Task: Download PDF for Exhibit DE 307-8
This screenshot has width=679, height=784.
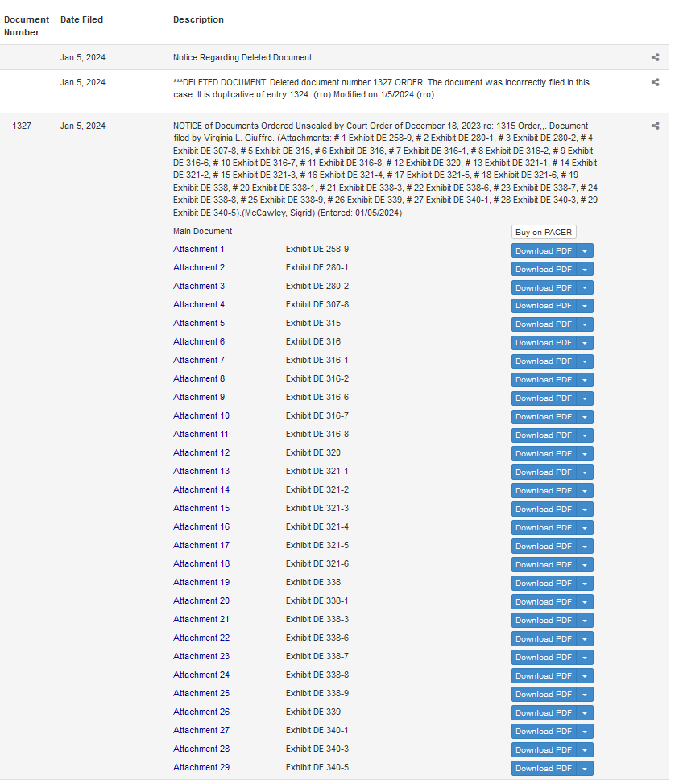Action: 544,306
